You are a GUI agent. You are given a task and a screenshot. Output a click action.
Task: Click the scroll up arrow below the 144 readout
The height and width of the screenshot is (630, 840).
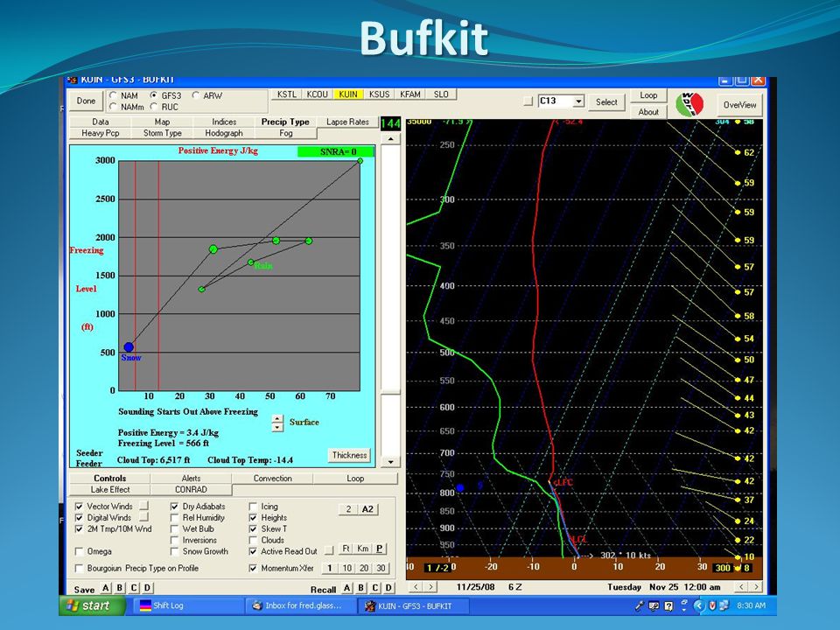pos(390,139)
